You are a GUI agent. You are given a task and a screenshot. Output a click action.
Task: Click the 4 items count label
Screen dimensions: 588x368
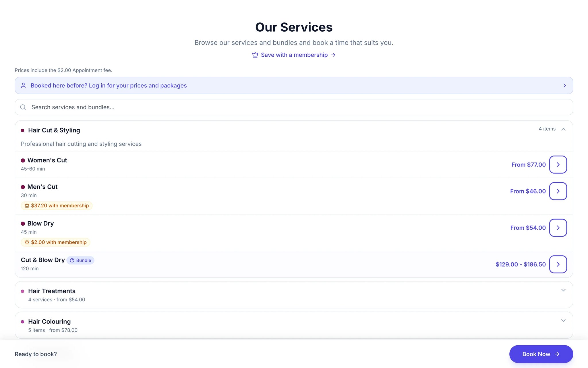tap(547, 129)
